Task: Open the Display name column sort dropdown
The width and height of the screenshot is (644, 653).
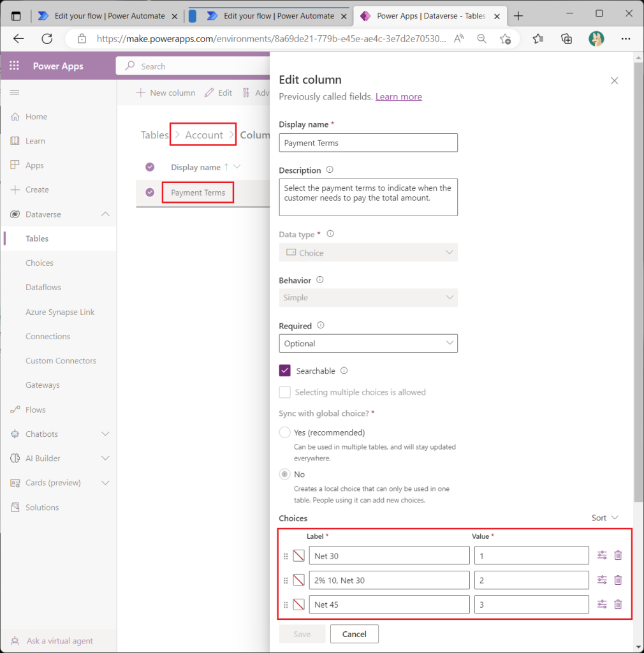Action: (237, 166)
